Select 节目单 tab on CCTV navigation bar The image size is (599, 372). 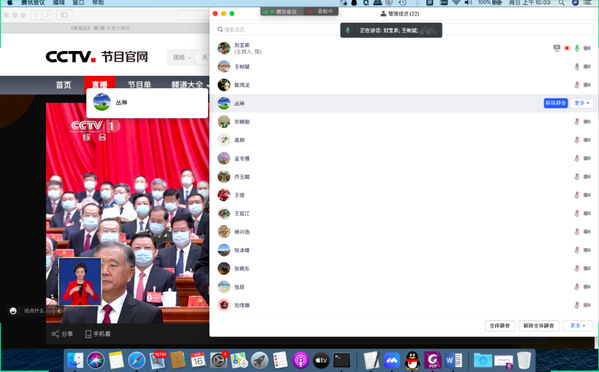coord(139,85)
